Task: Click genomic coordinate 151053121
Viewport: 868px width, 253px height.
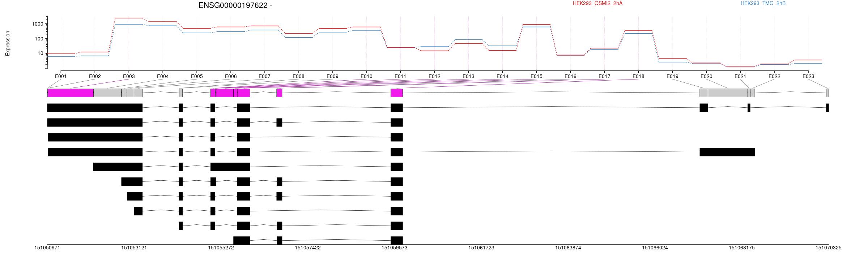Action: pyautogui.click(x=134, y=248)
